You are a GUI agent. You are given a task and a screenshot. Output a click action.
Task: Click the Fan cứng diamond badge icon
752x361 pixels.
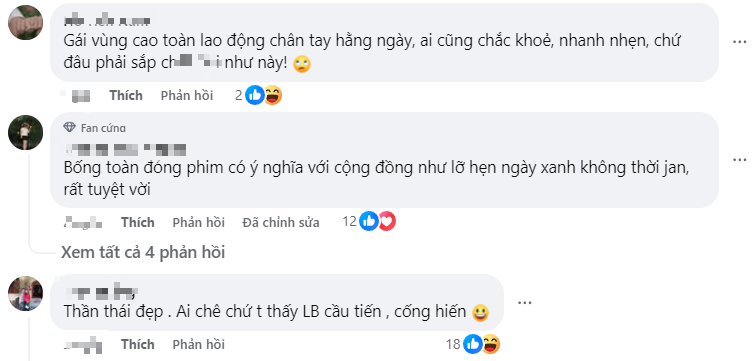click(x=70, y=128)
